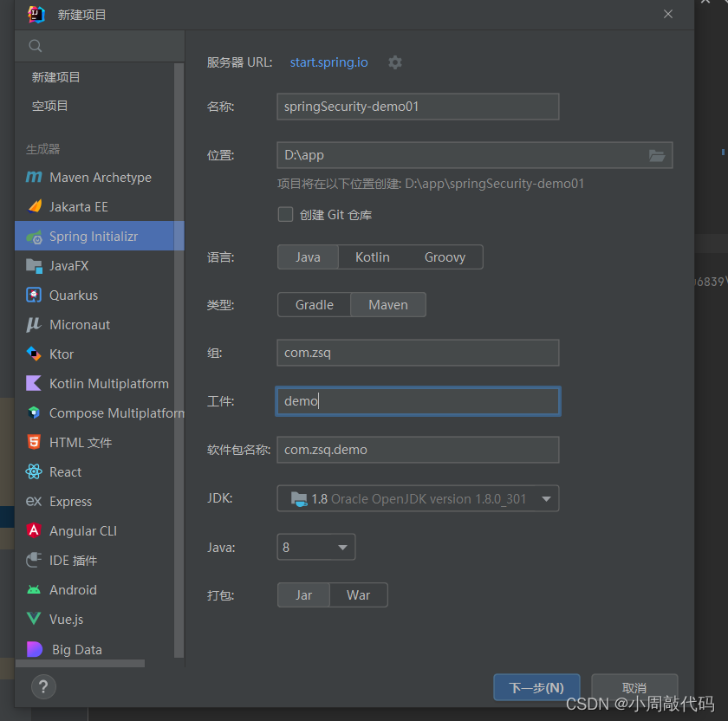Click the location field D:\app
This screenshot has height=721, width=728.
[x=475, y=155]
